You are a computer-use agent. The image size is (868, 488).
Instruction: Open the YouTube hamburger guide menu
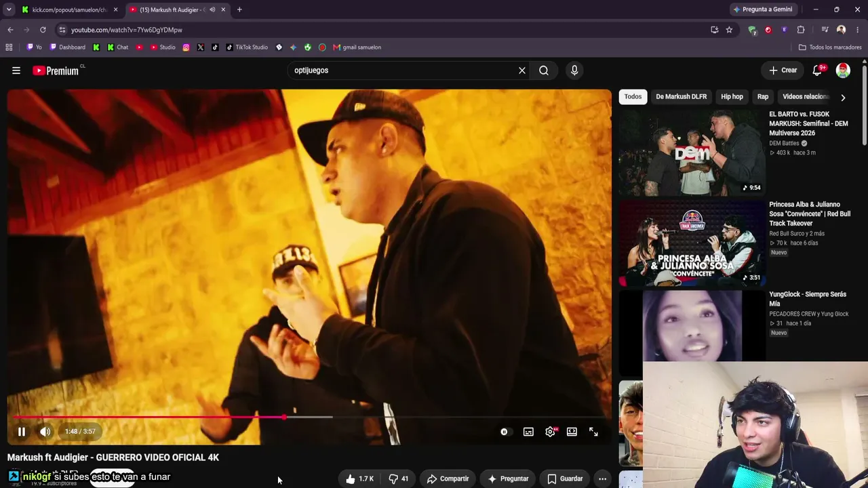[16, 70]
